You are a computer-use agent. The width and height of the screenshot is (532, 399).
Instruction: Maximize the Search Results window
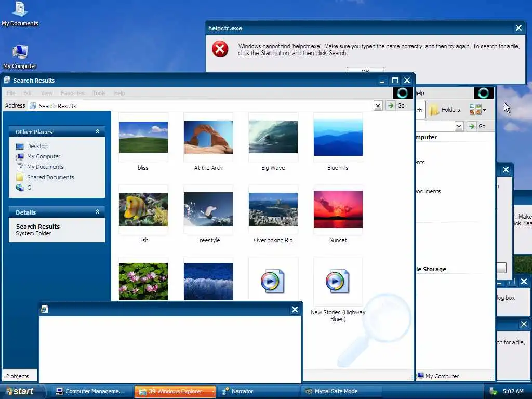(x=395, y=81)
